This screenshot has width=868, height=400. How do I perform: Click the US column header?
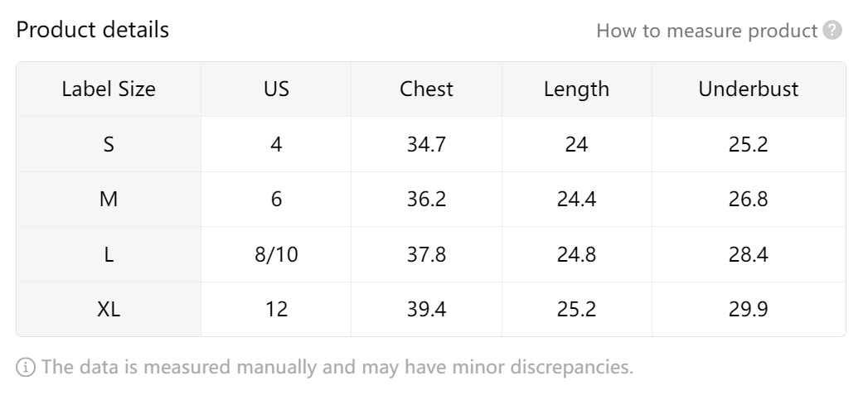click(x=276, y=89)
